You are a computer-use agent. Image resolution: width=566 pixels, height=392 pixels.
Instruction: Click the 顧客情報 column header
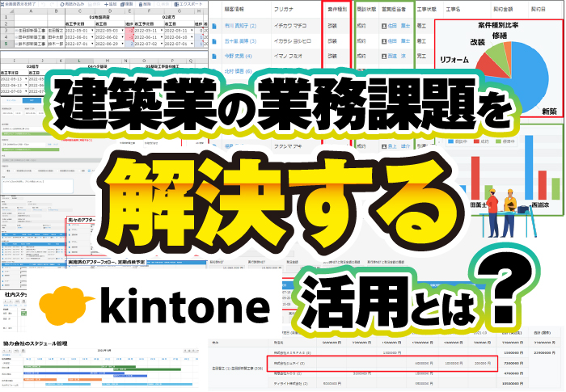[x=234, y=9]
